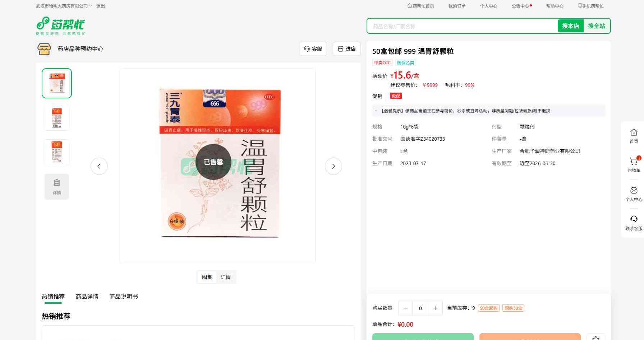Click the 搜本店 search button

[x=570, y=26]
